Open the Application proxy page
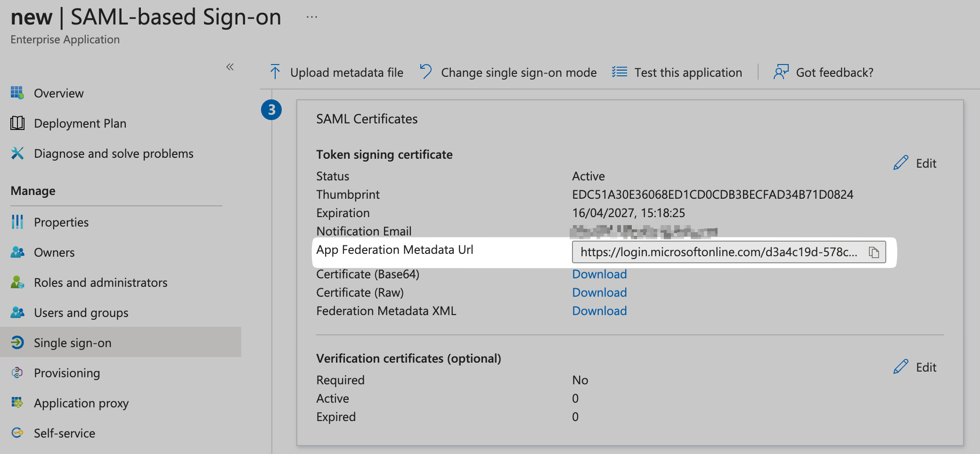 click(81, 403)
